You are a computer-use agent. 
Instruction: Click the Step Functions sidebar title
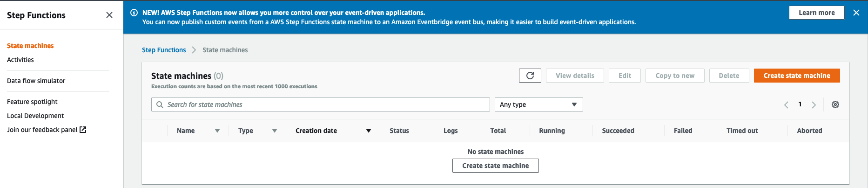tap(36, 15)
